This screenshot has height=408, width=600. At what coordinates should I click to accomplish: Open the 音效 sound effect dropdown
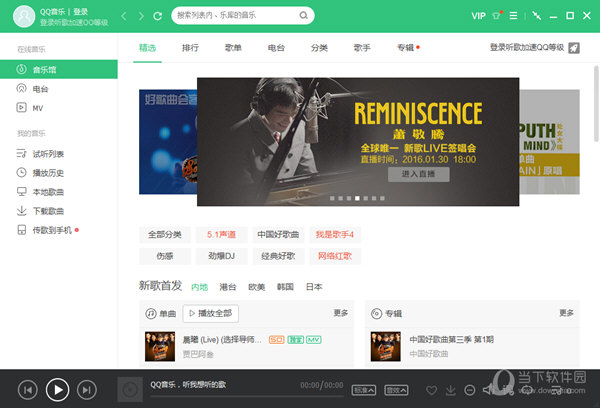396,390
